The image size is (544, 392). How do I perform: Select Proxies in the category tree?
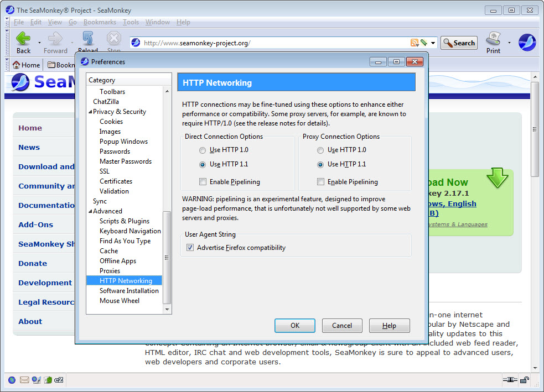pos(110,271)
